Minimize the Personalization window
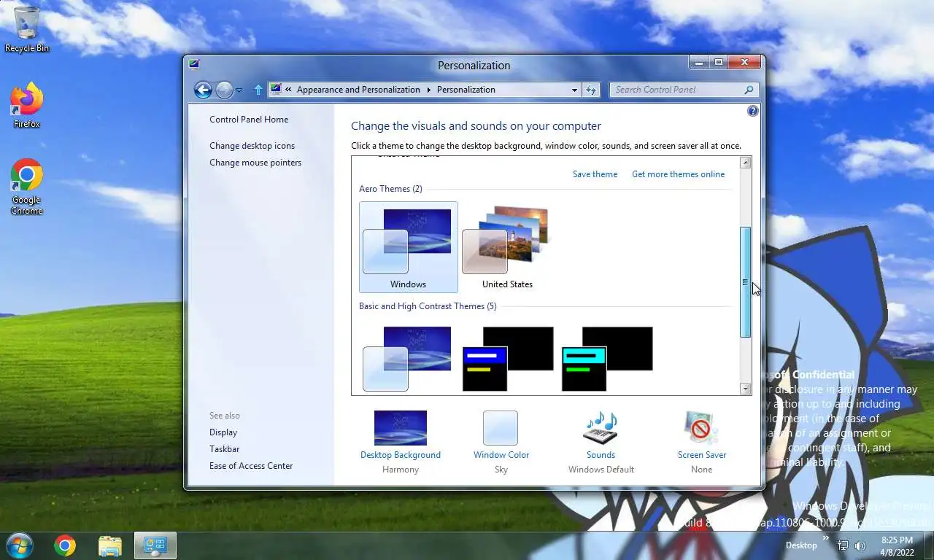This screenshot has width=934, height=560. click(699, 63)
